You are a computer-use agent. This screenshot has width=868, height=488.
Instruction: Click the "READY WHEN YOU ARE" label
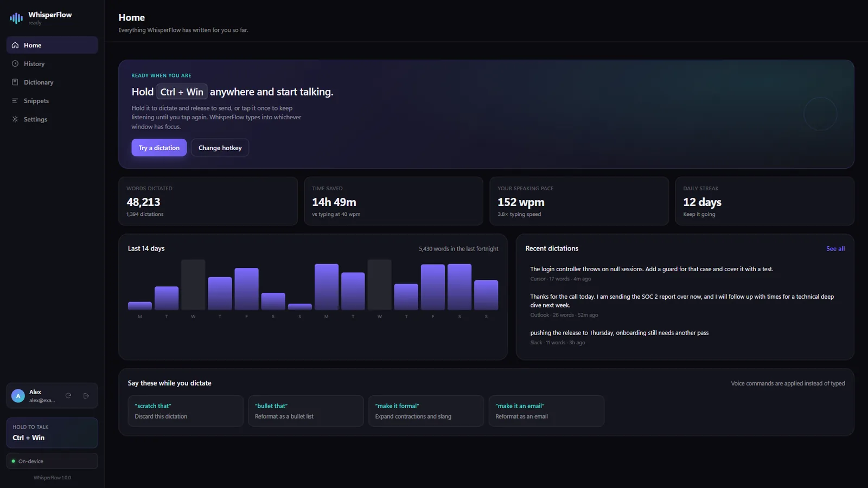point(161,75)
